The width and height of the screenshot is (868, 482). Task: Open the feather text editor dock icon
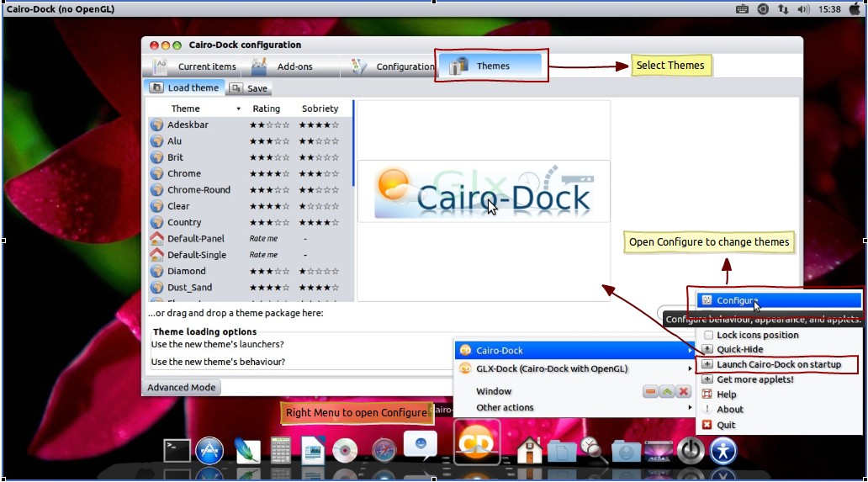(x=247, y=451)
